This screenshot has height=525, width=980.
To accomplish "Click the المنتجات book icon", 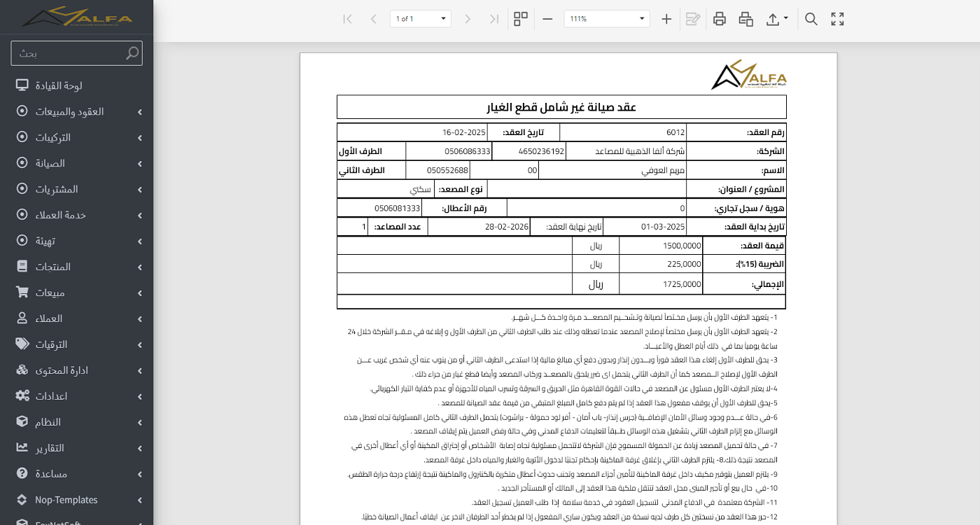I will [22, 267].
